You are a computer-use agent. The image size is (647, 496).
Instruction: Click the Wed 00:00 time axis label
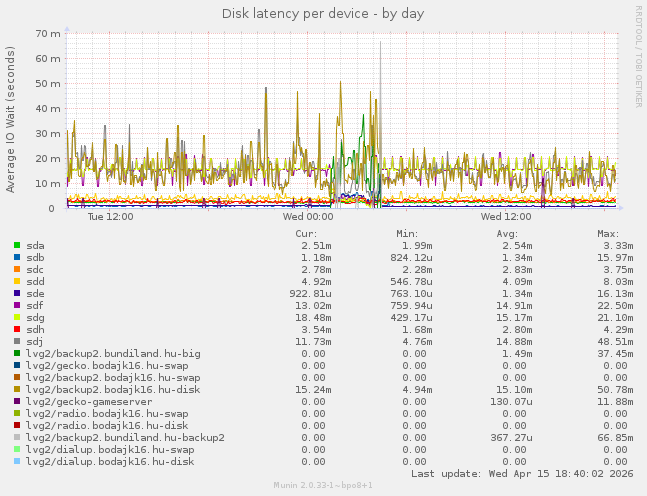click(x=308, y=216)
